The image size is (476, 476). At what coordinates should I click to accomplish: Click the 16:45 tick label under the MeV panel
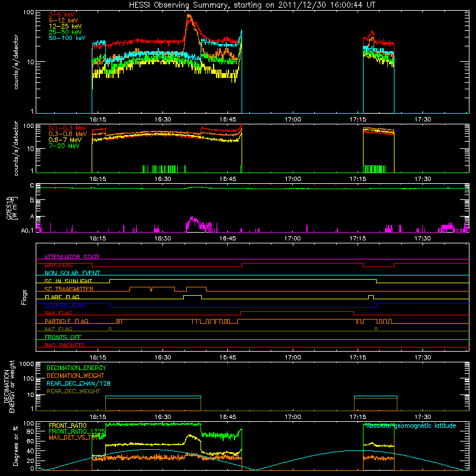pyautogui.click(x=228, y=179)
